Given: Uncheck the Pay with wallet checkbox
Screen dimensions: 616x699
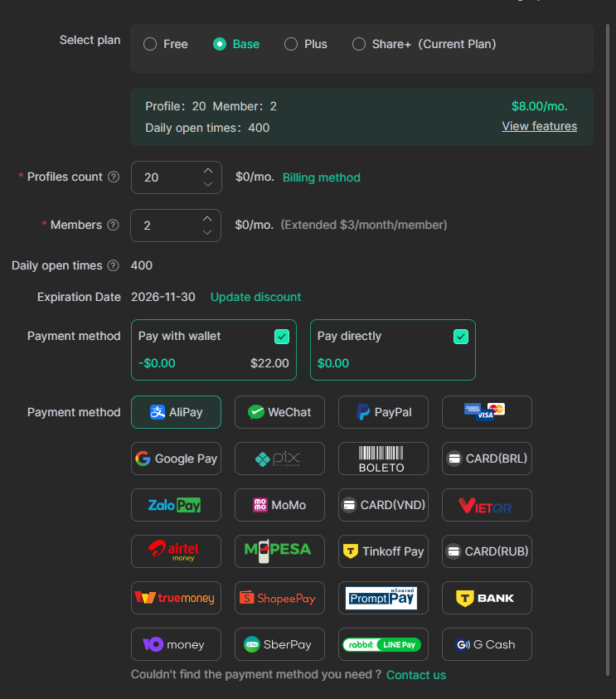Looking at the screenshot, I should click(282, 336).
